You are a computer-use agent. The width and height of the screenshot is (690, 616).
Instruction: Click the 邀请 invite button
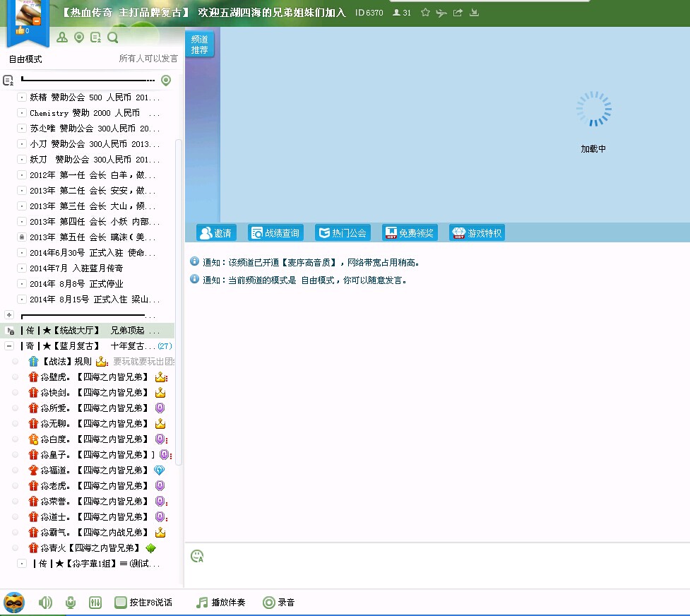[x=215, y=233]
